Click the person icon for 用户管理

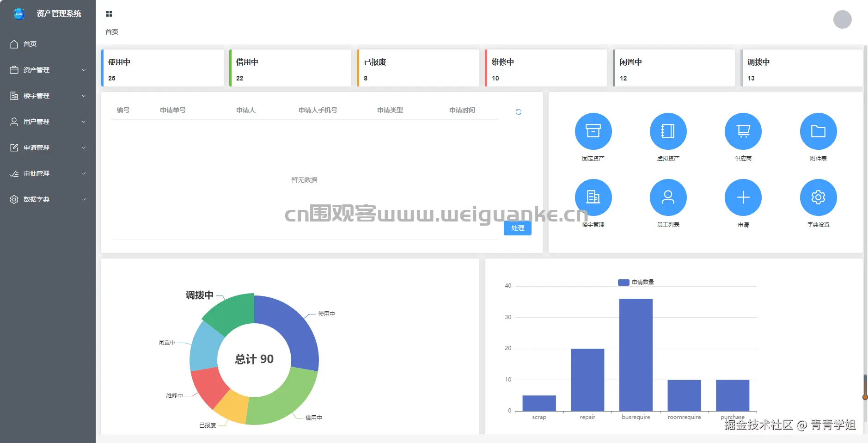click(x=14, y=122)
